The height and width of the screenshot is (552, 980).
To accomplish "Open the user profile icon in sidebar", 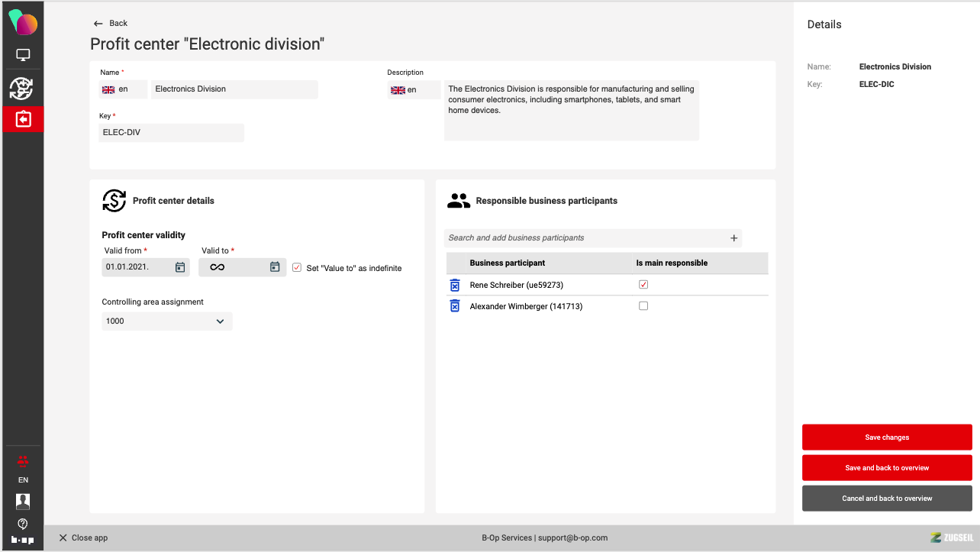I will pos(23,502).
